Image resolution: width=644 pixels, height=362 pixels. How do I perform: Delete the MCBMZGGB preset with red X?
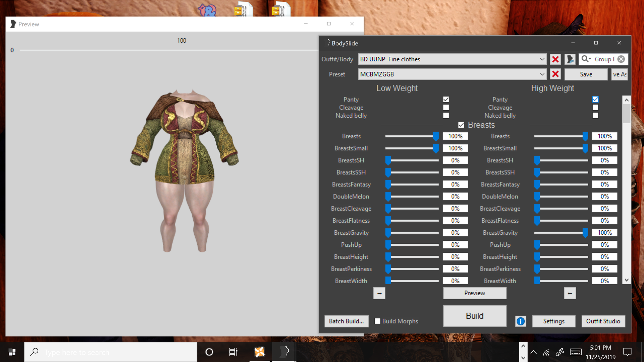[555, 74]
